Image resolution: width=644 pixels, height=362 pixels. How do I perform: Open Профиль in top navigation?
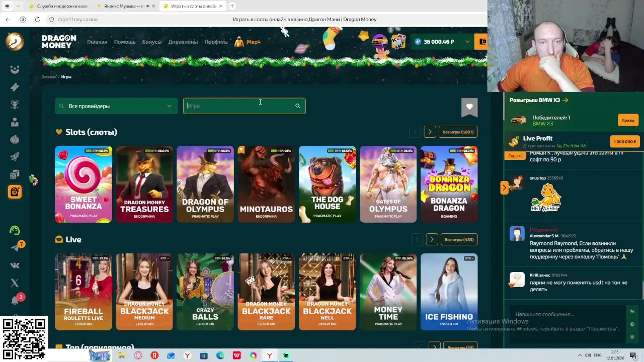point(216,42)
